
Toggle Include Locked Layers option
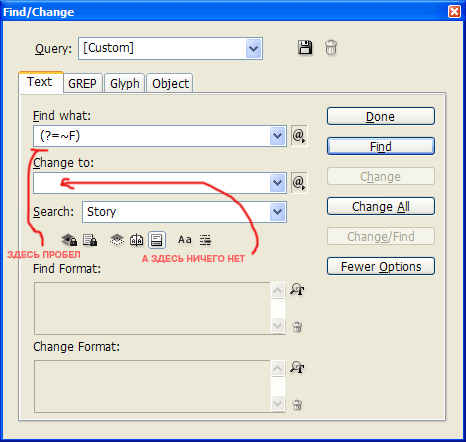coord(69,240)
